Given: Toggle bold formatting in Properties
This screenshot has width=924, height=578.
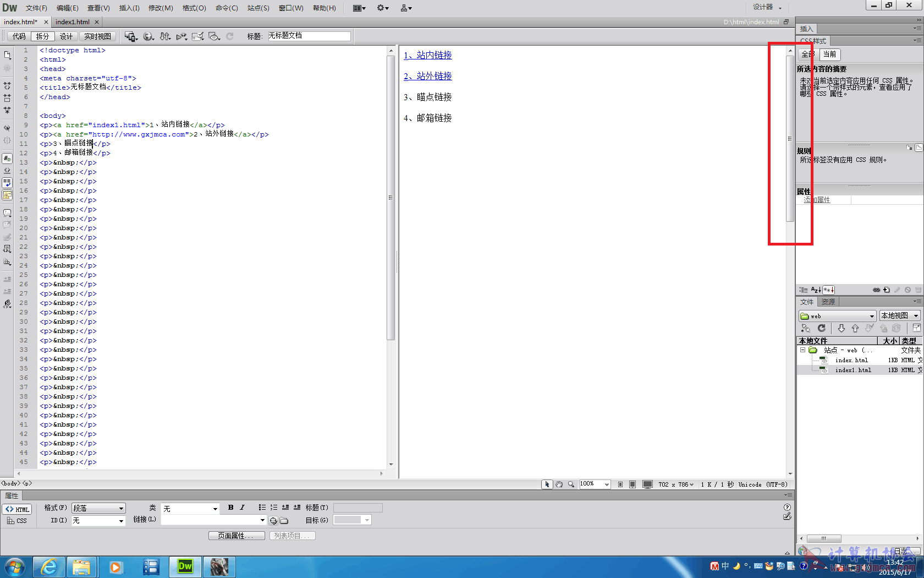Looking at the screenshot, I should point(230,508).
